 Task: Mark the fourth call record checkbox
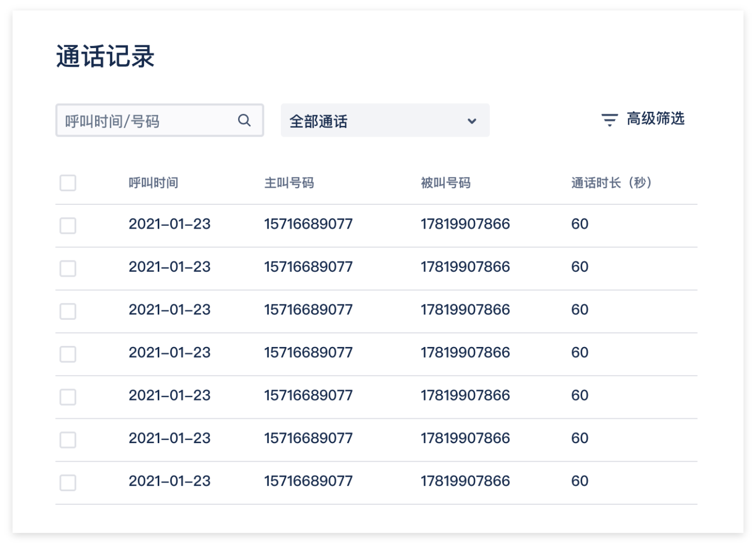pos(68,354)
